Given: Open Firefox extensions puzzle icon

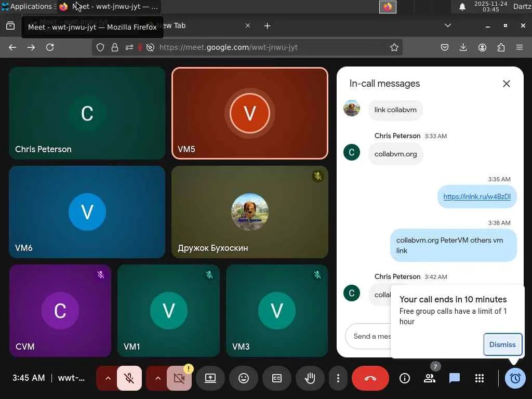Looking at the screenshot, I should pos(501,47).
